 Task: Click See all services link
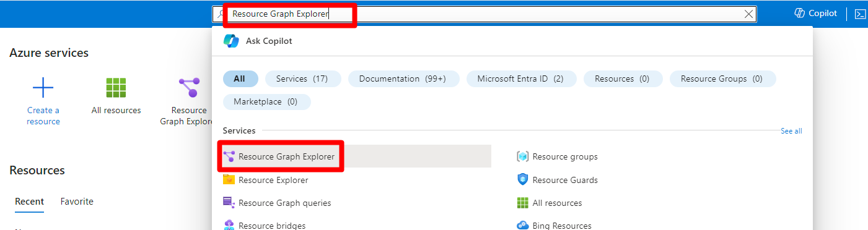coord(791,131)
